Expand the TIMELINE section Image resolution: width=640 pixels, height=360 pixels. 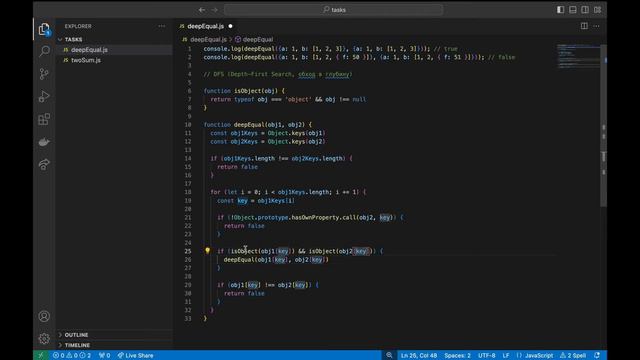click(77, 345)
